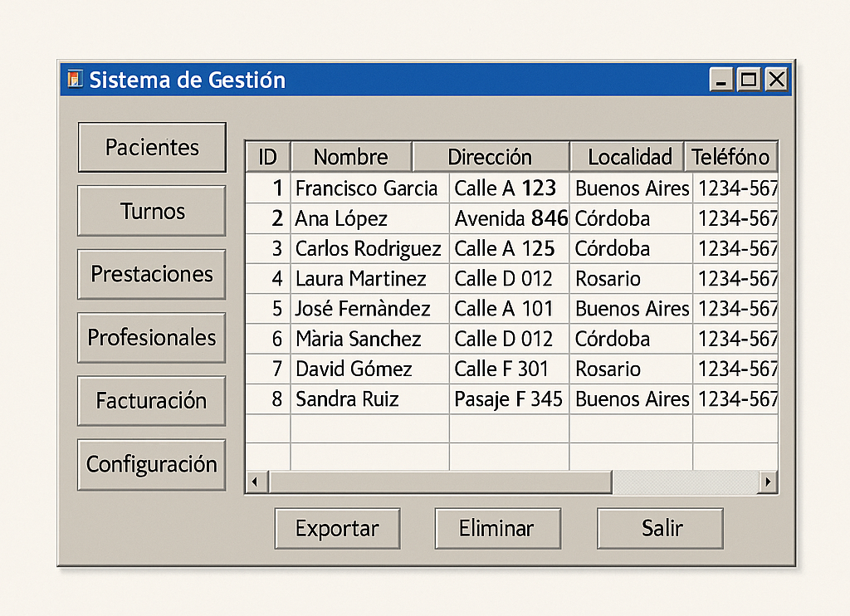Click Córdoba in Carlos Rodriguez row
This screenshot has height=616, width=850.
coord(631,248)
